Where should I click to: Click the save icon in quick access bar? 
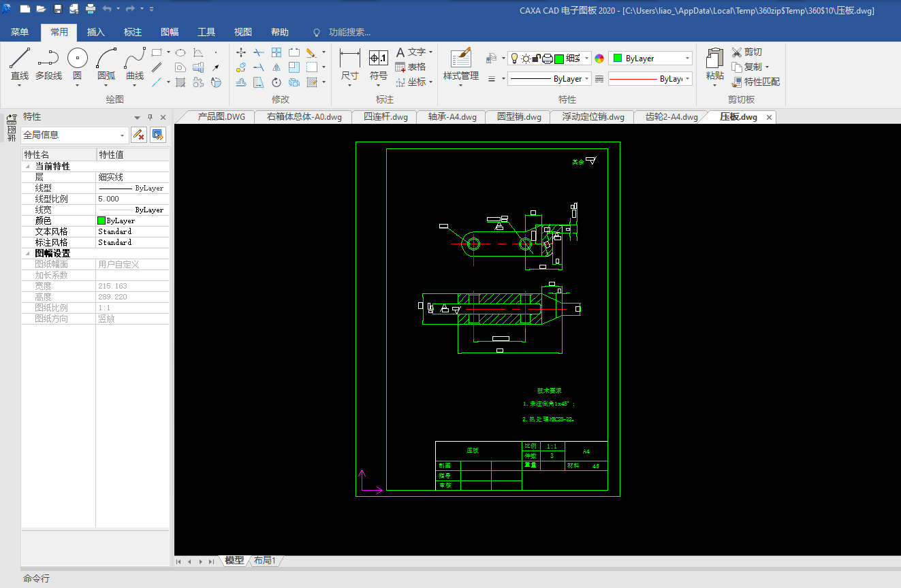tap(57, 10)
